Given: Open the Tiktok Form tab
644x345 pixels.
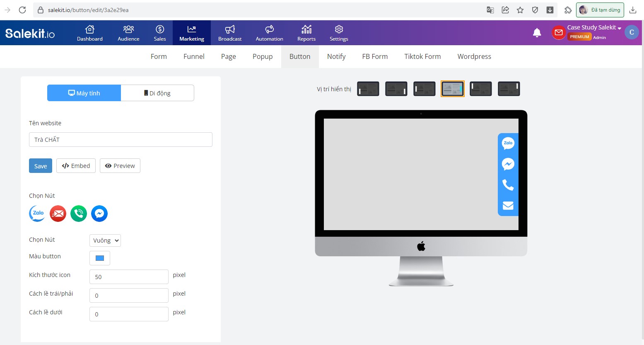Looking at the screenshot, I should (422, 56).
